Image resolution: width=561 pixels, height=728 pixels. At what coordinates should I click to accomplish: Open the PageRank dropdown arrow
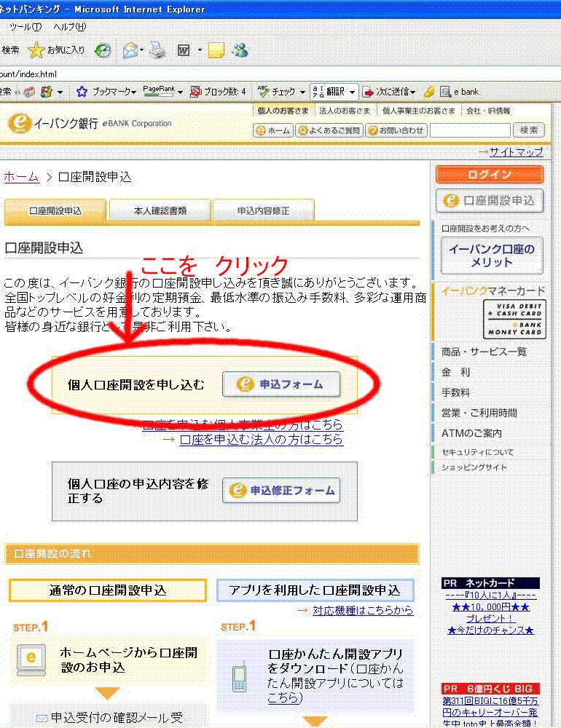pyautogui.click(x=180, y=92)
